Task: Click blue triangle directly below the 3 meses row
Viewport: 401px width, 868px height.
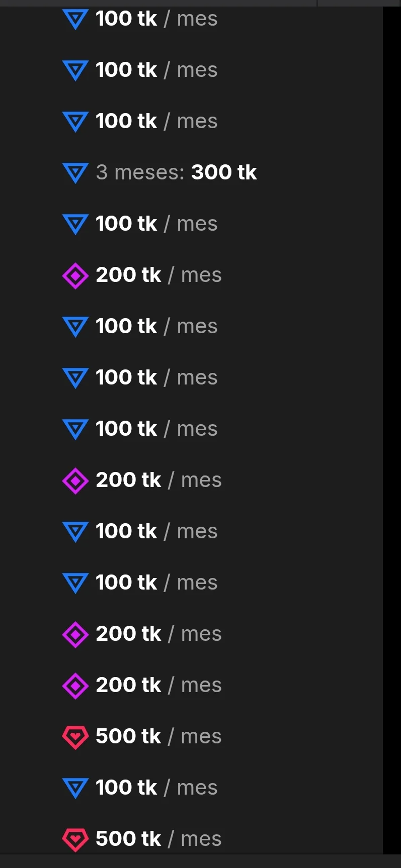Action: pos(75,224)
